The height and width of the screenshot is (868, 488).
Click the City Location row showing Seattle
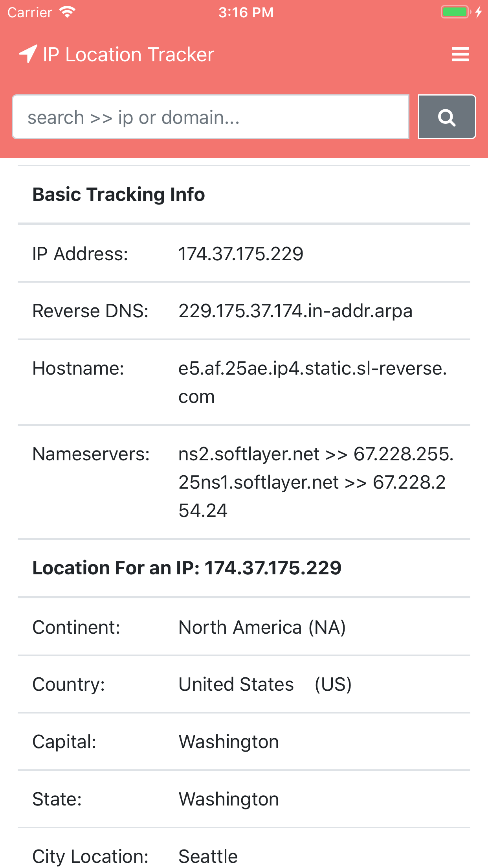click(207, 856)
